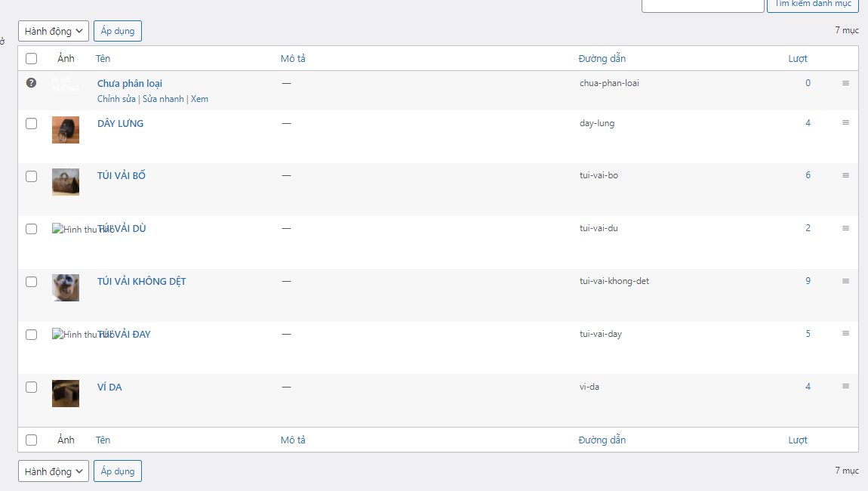This screenshot has height=491, width=868.
Task: Tick the checkbox for VÍ DA category
Action: [x=31, y=388]
